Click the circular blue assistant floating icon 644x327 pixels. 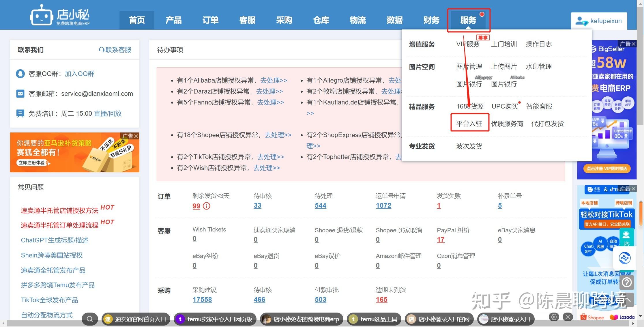click(x=625, y=258)
